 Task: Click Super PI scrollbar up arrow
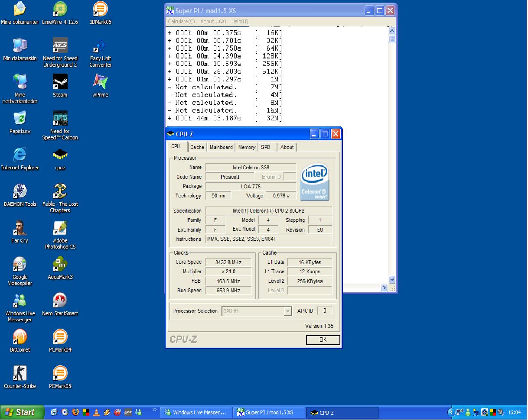(392, 31)
